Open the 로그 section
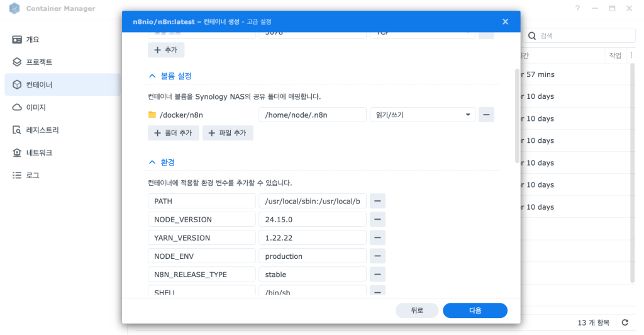 (x=62, y=175)
